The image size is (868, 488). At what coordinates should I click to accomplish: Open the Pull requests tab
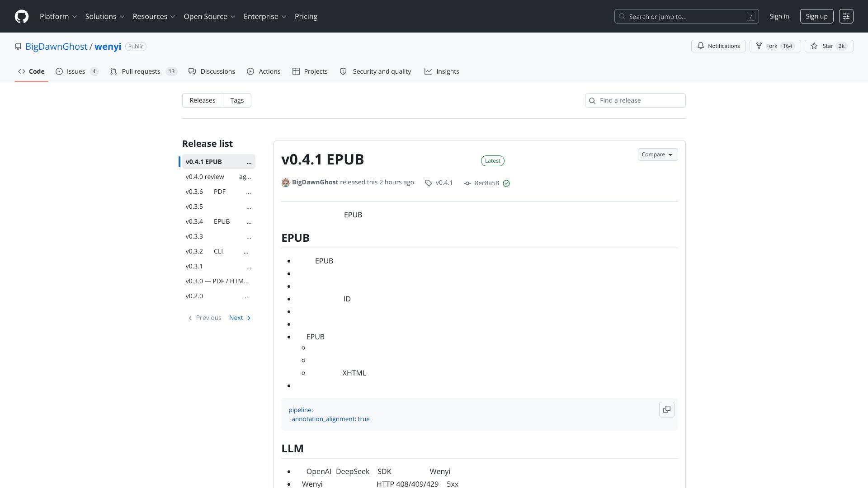143,71
